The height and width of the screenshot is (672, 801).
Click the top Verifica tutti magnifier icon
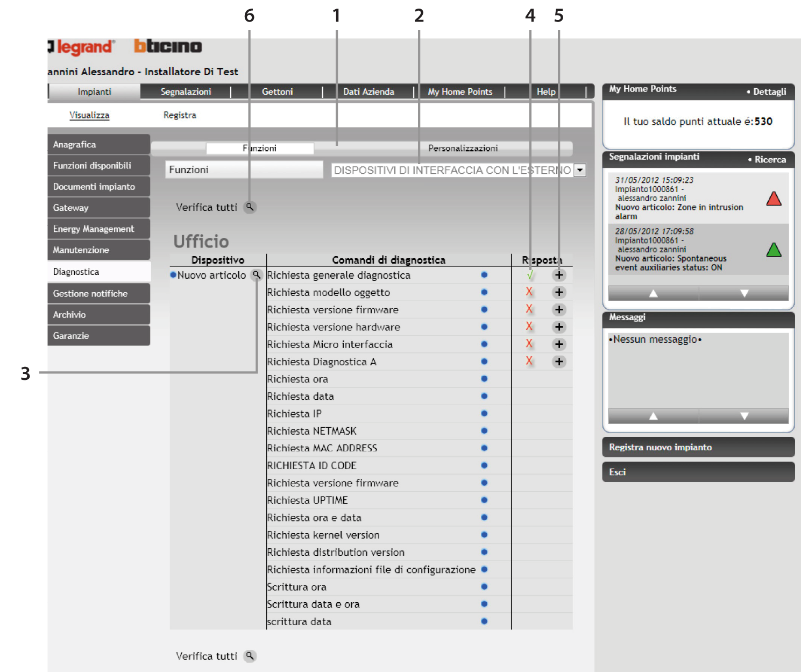pos(250,207)
